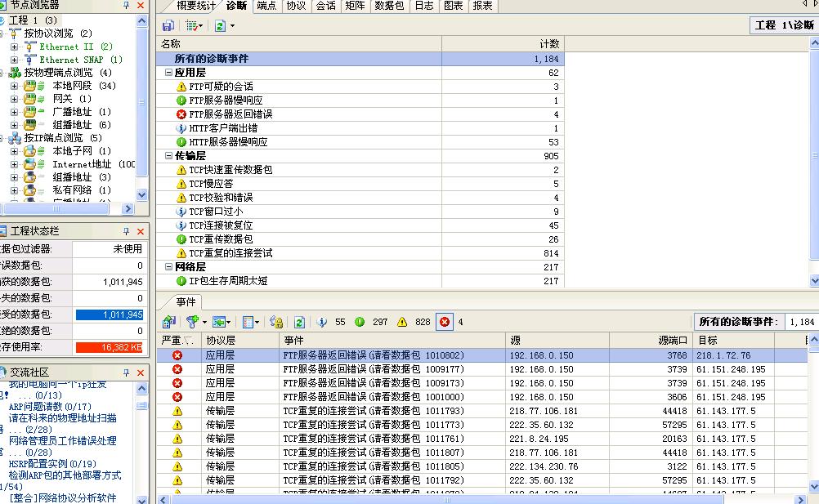
Task: Sort events by the 源端口 column header
Action: (x=651, y=340)
